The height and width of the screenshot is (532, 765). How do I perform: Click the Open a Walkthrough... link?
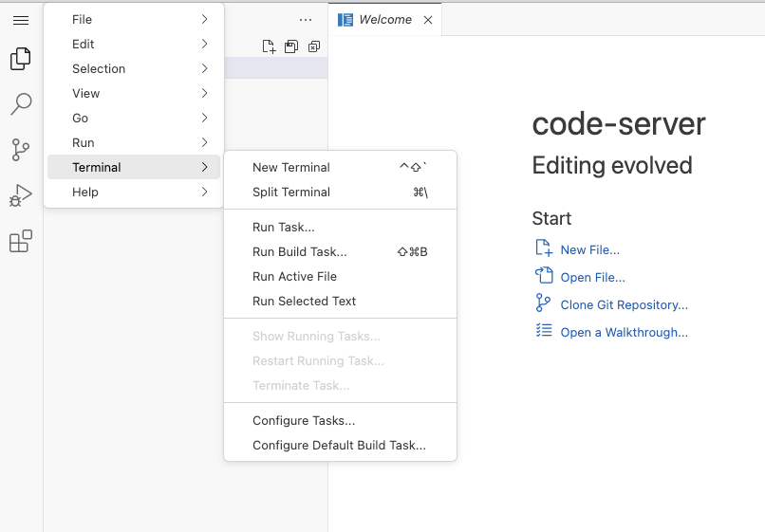click(624, 332)
